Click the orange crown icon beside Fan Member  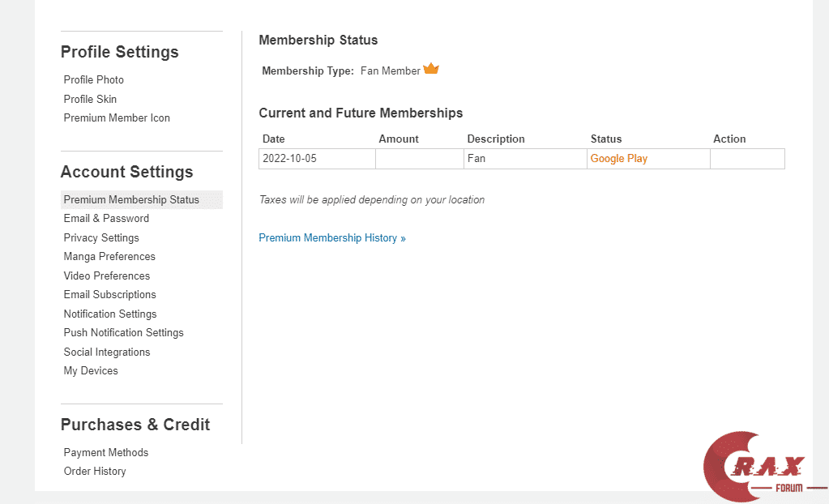coord(431,70)
